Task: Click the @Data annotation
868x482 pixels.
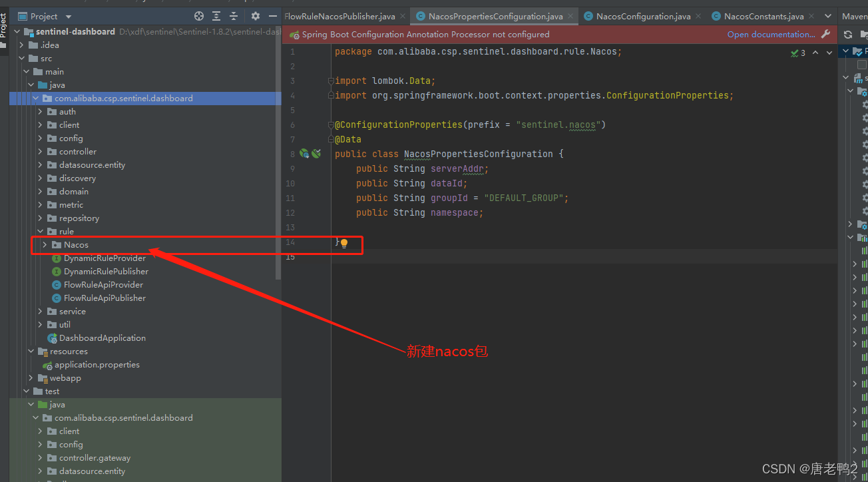Action: (348, 139)
